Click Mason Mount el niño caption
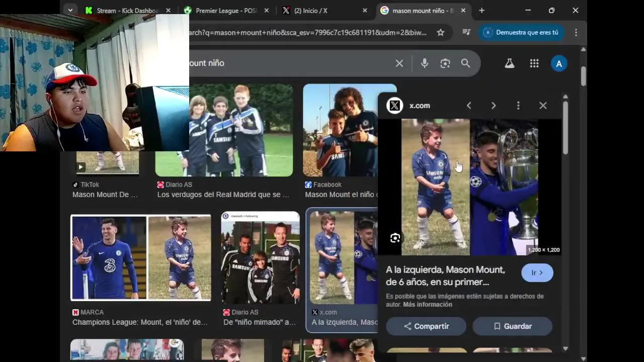 341,195
